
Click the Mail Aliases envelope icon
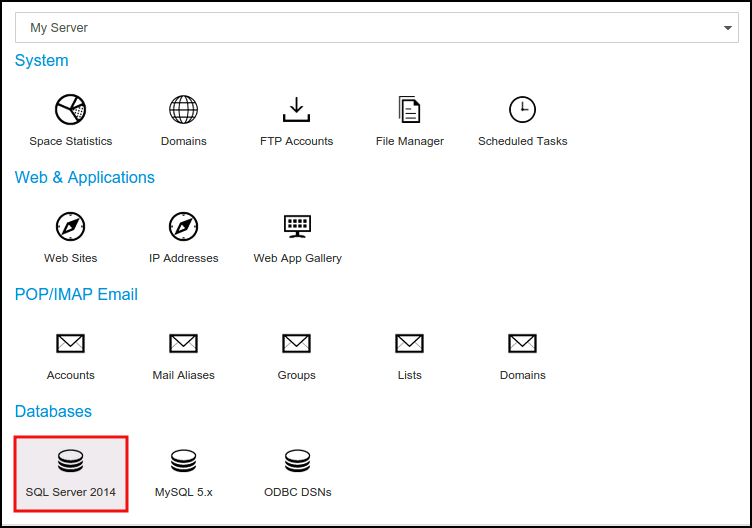tap(183, 343)
